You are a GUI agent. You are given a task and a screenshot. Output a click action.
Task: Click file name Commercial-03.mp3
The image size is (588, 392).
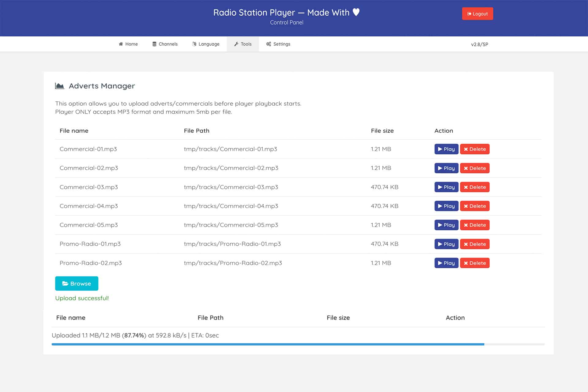click(x=89, y=187)
